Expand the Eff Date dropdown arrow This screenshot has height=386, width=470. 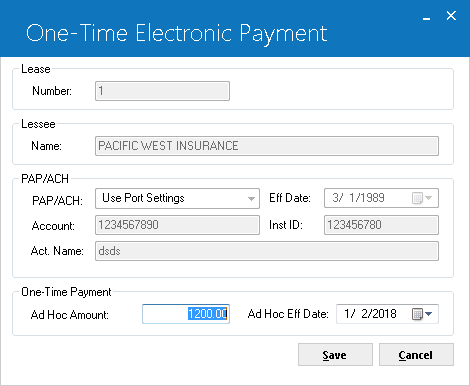[x=429, y=198]
